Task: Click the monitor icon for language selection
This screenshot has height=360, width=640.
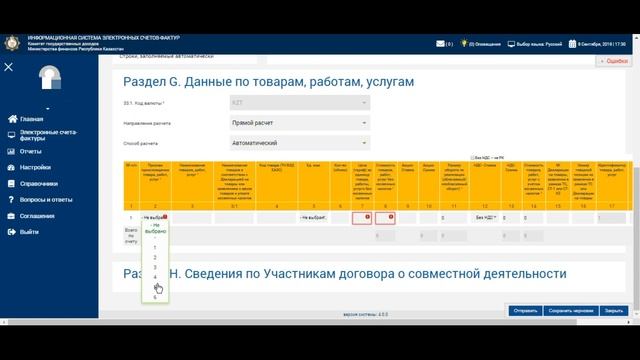Action: (511, 44)
